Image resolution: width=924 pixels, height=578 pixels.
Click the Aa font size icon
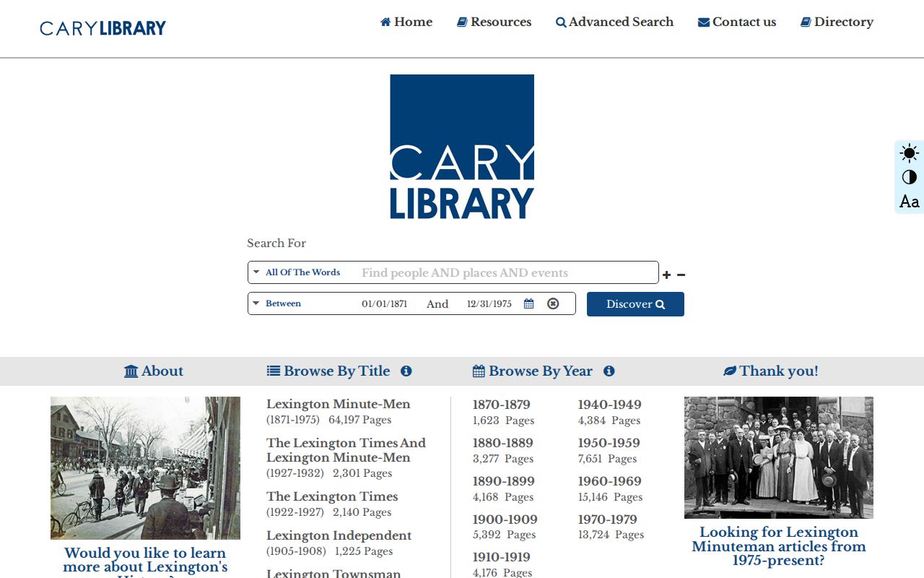[910, 202]
